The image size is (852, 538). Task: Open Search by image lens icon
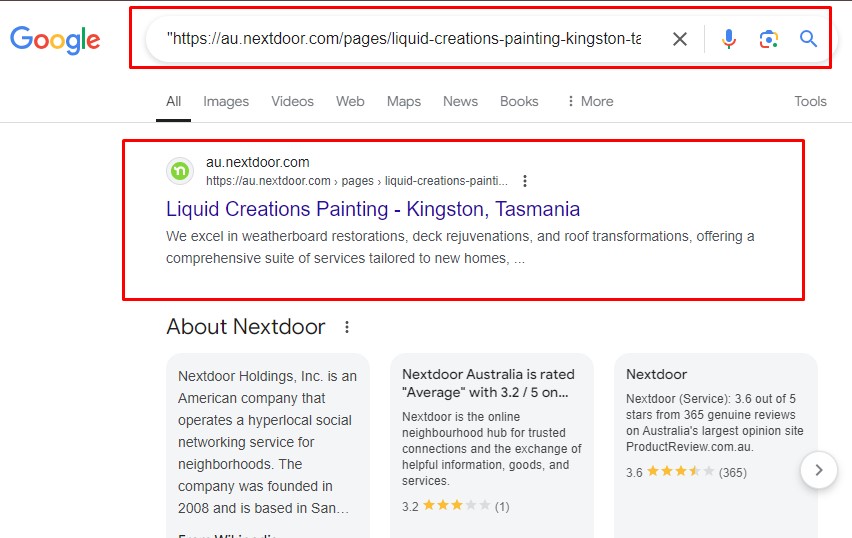point(768,39)
